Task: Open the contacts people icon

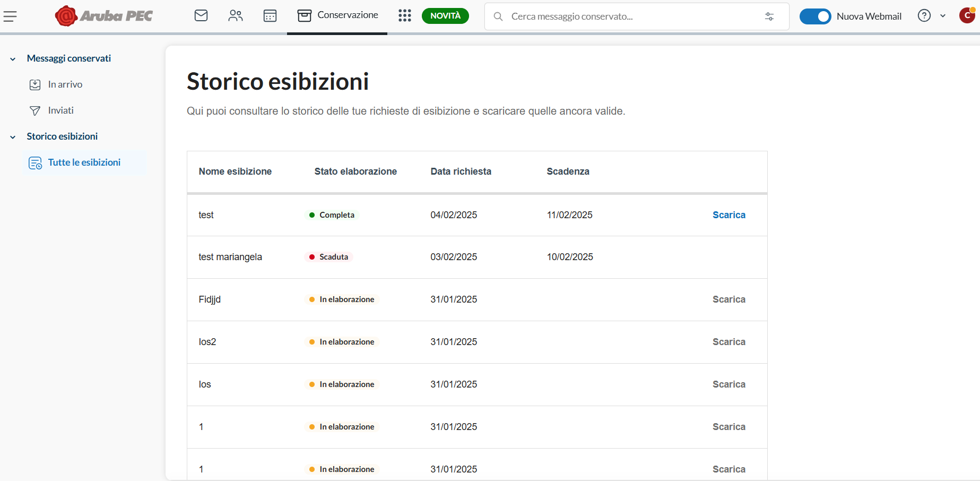Action: (x=236, y=16)
